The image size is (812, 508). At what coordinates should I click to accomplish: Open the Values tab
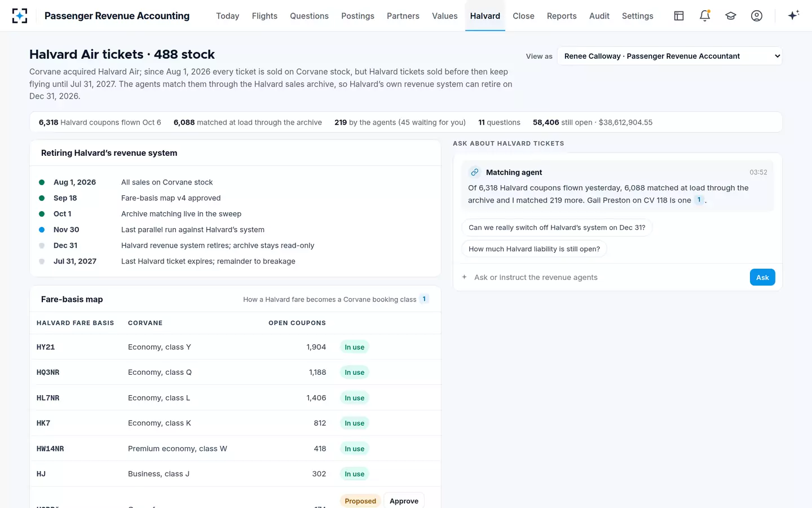tap(445, 16)
